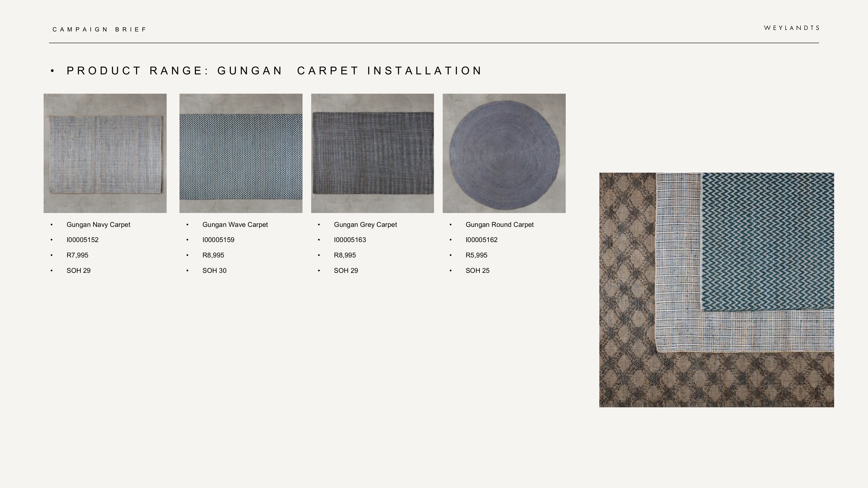The height and width of the screenshot is (488, 868).
Task: Click the SOH 25 stock figure
Action: click(x=478, y=270)
